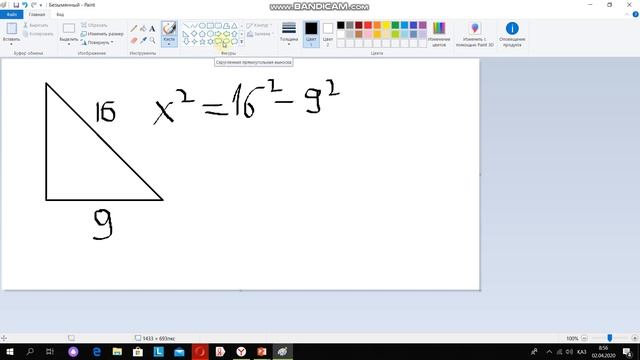Open the Paste dropdown arrow
This screenshot has width=640, height=360.
[11, 44]
